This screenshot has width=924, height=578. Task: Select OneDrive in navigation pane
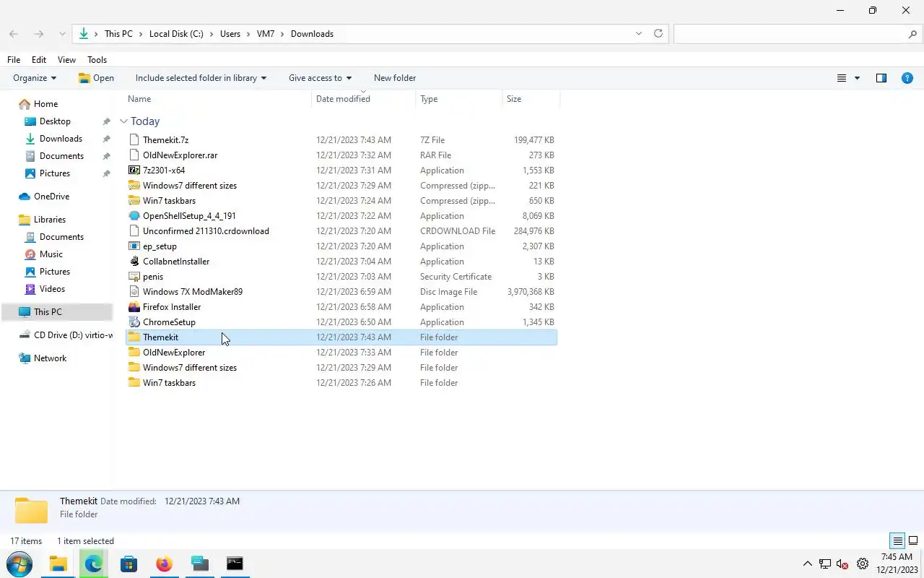coord(51,197)
